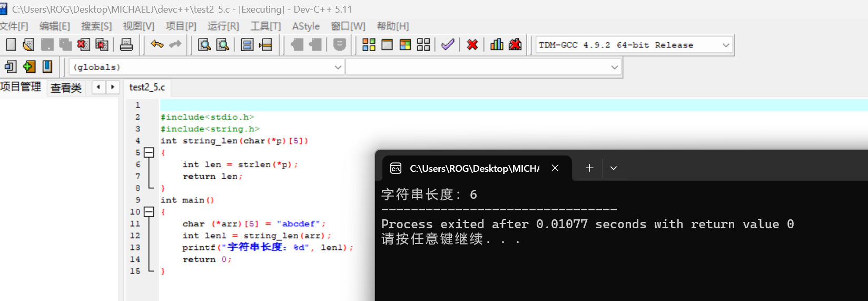
Task: Click the Toggle comment toolbar icon
Action: click(340, 45)
